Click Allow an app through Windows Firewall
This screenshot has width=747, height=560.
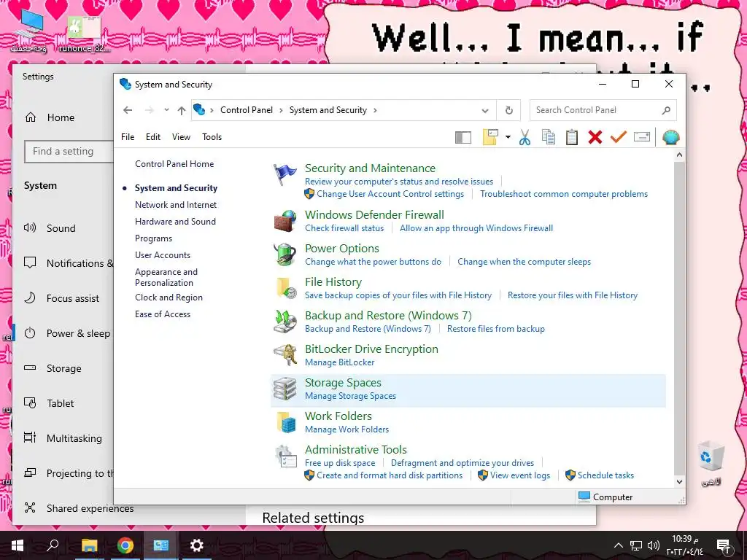pyautogui.click(x=476, y=228)
